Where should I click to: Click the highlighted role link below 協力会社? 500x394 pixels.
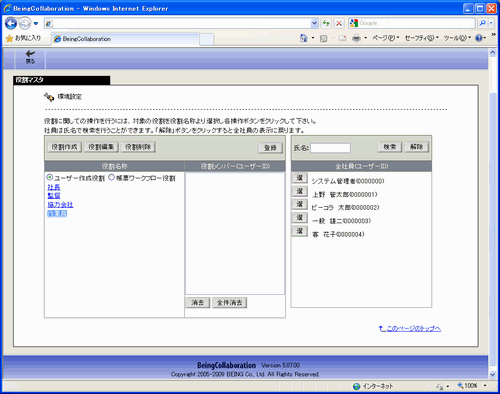pyautogui.click(x=57, y=214)
